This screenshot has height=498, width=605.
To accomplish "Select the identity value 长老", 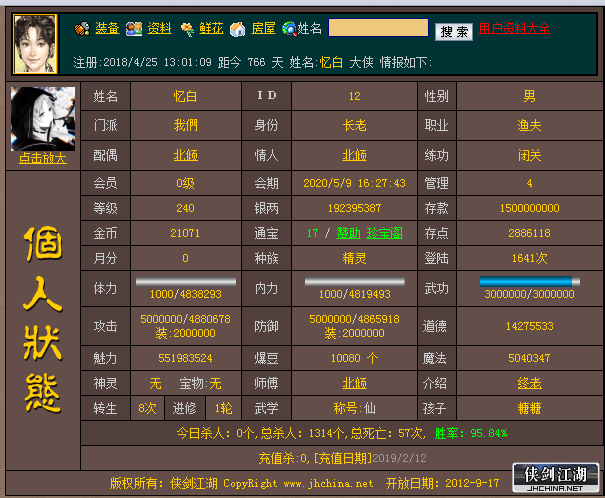I will 355,125.
